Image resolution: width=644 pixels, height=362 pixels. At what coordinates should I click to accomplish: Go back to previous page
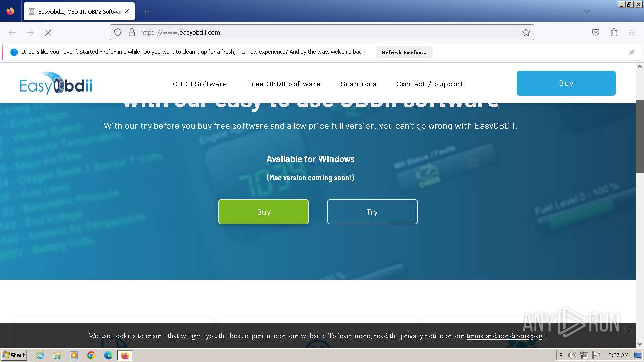[12, 32]
